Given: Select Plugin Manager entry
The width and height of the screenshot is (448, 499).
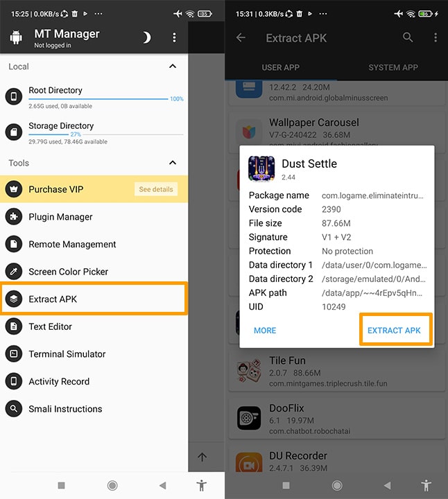Looking at the screenshot, I should pos(94,217).
